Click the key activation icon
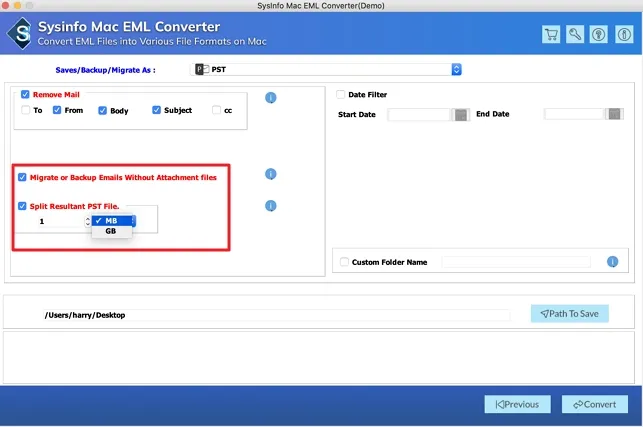 [575, 34]
